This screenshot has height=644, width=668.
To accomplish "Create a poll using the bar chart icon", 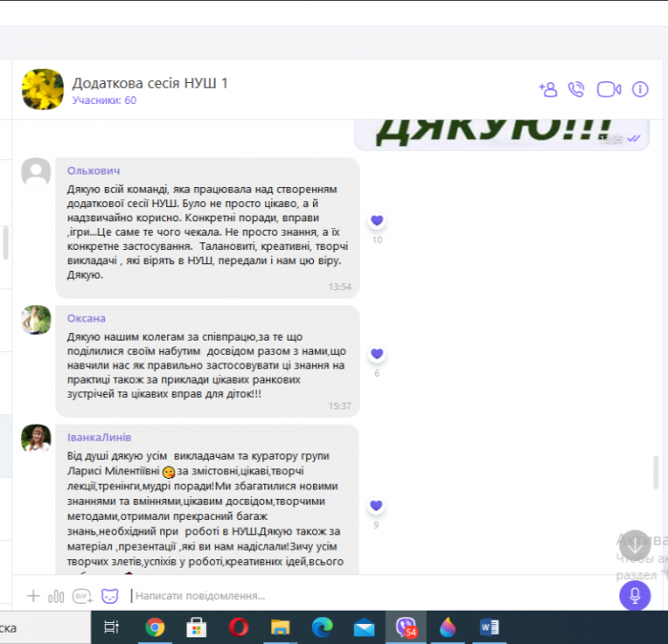I will pyautogui.click(x=56, y=596).
